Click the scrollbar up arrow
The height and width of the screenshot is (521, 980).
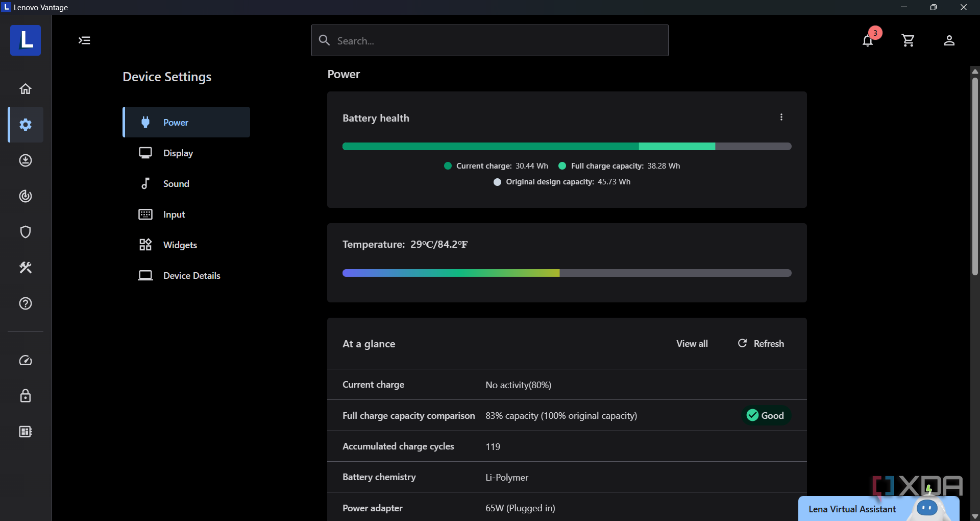tap(975, 71)
